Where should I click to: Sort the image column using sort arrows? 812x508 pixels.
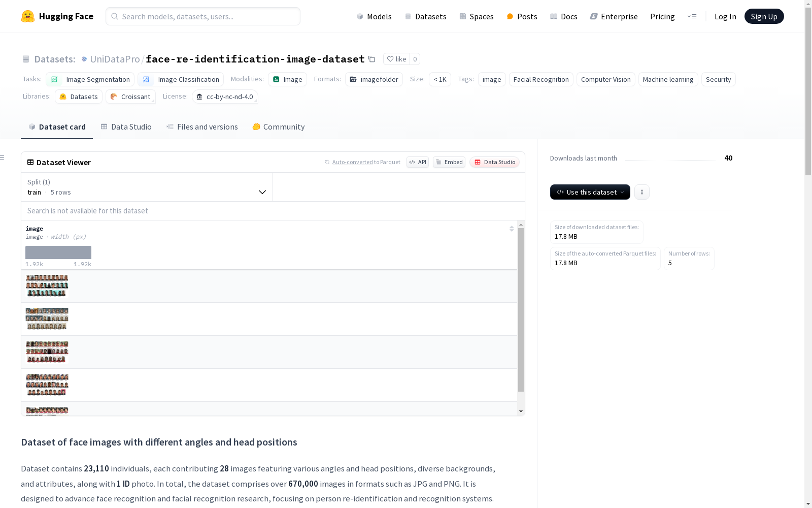[512, 229]
